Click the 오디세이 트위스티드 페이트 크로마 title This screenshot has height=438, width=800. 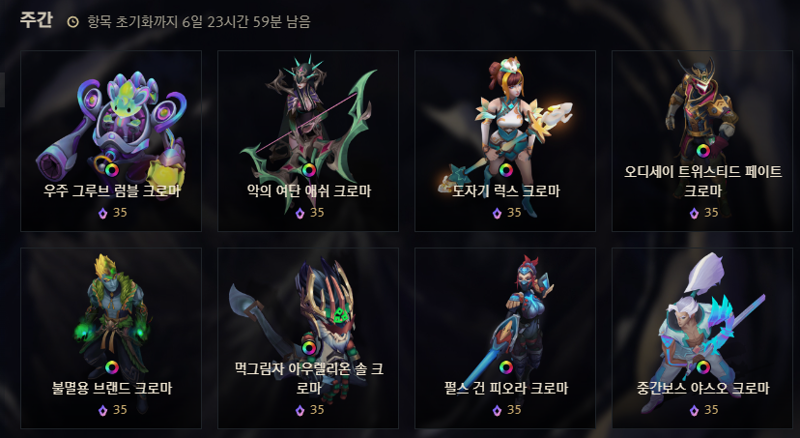pyautogui.click(x=703, y=181)
